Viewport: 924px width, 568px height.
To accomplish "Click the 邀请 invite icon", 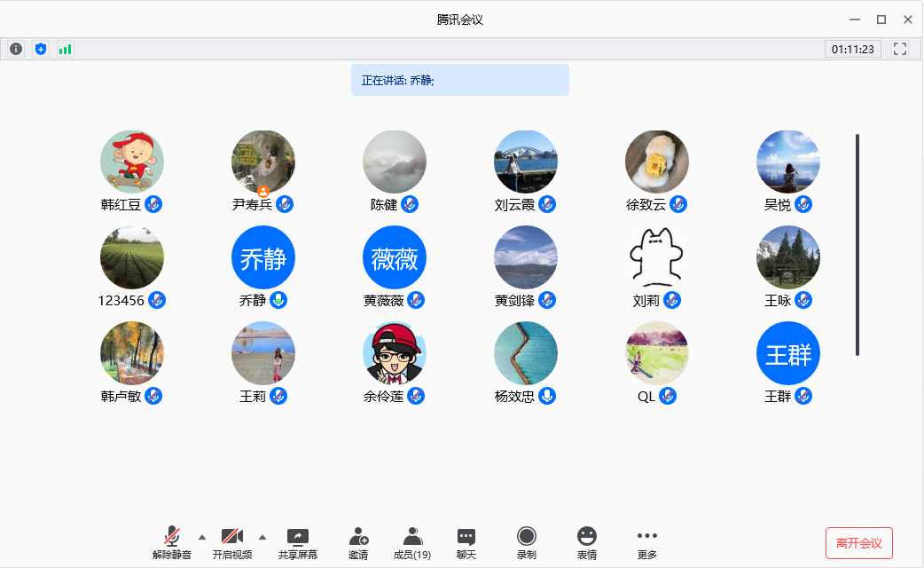I will 358,542.
